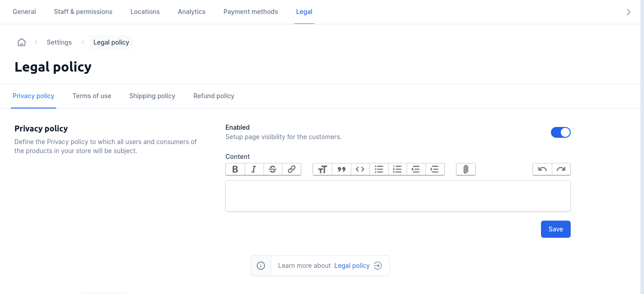This screenshot has height=294, width=644.
Task: Toggle heading text style
Action: click(x=322, y=169)
